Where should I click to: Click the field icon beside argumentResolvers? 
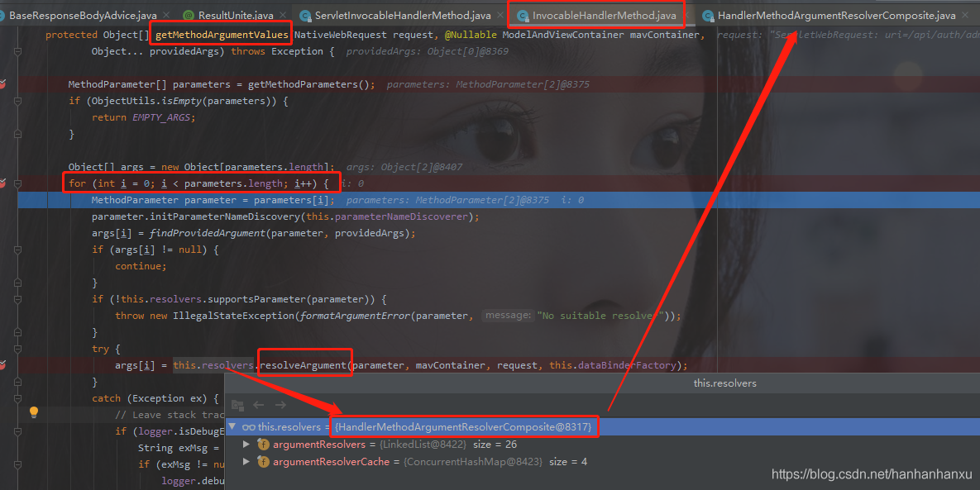click(264, 445)
